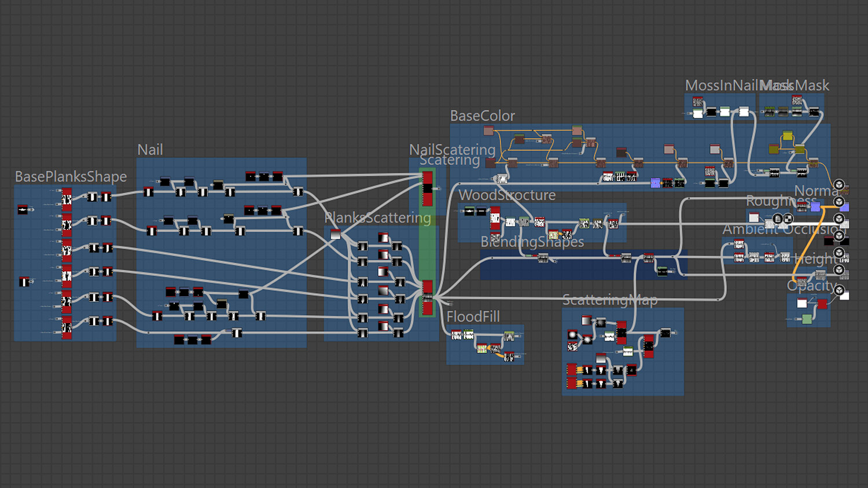
Task: Select the BaseColor frame title
Action: [x=483, y=116]
